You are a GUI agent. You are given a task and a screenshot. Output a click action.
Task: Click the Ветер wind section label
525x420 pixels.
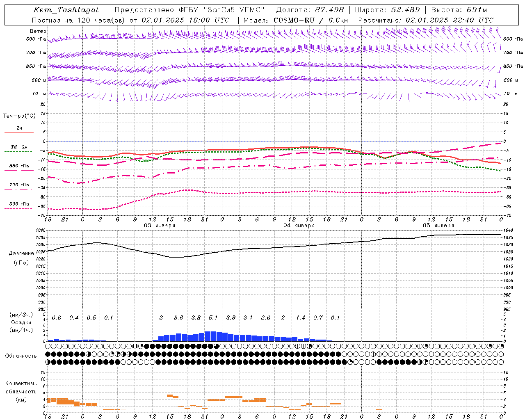click(x=38, y=31)
